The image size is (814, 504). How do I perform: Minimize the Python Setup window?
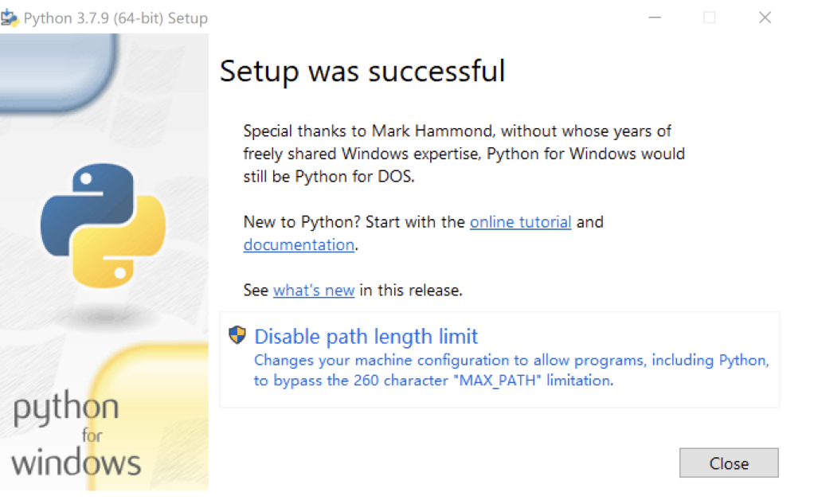point(654,18)
